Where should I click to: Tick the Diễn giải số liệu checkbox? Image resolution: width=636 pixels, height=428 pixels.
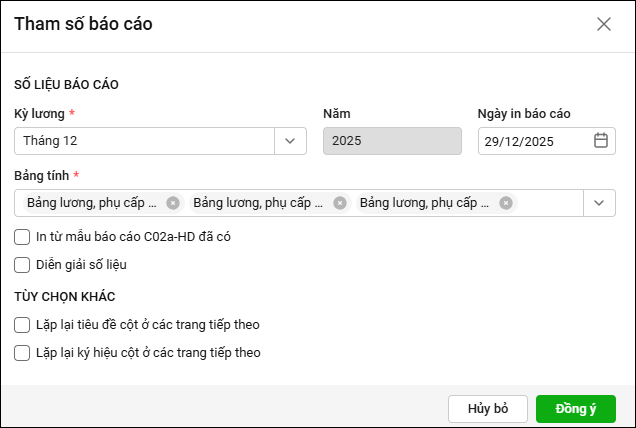coord(22,265)
